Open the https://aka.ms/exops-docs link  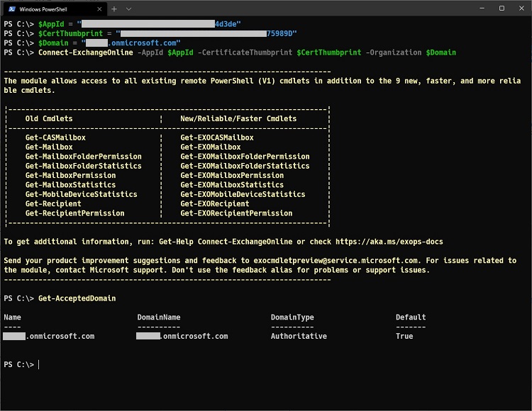pyautogui.click(x=389, y=242)
